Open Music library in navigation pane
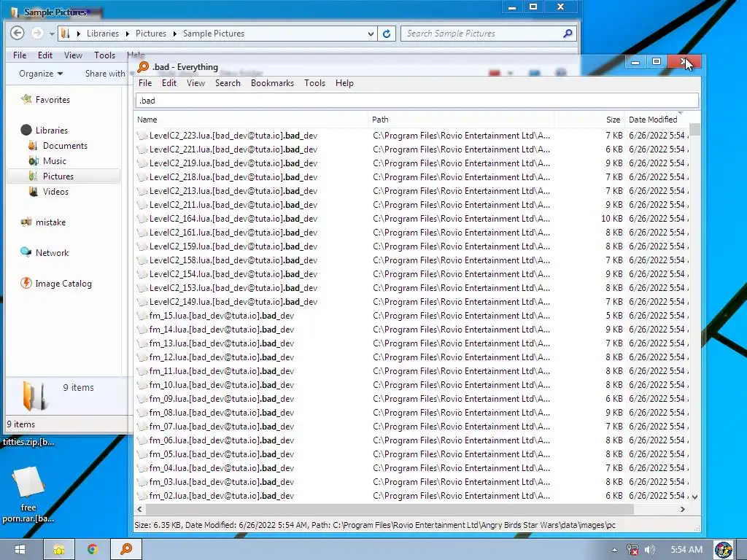This screenshot has height=560, width=747. [54, 161]
